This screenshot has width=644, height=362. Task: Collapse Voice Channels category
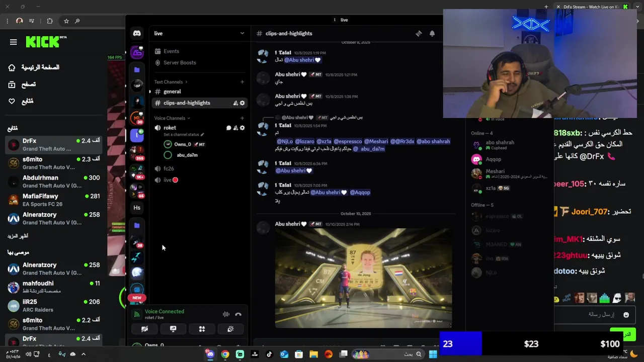(173, 118)
